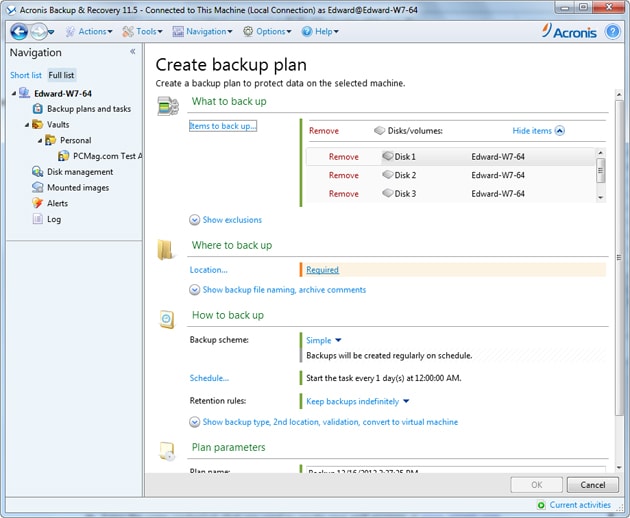This screenshot has height=518, width=630.
Task: Click the Plan parameters icon
Action: click(167, 451)
